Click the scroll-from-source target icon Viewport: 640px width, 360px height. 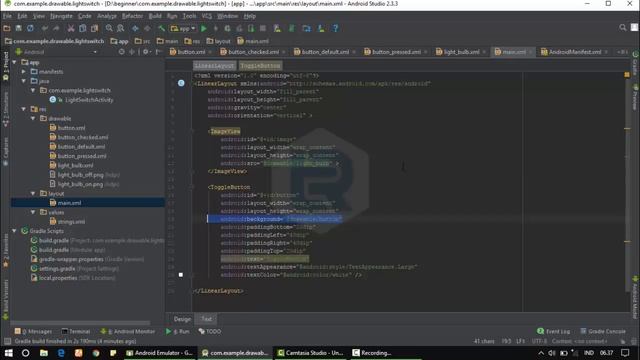tap(122, 52)
